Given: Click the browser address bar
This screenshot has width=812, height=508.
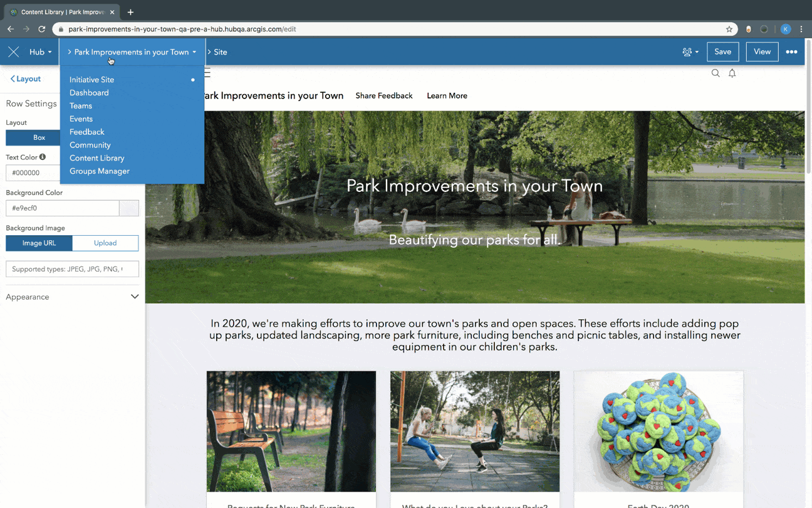Looking at the screenshot, I should (395, 29).
